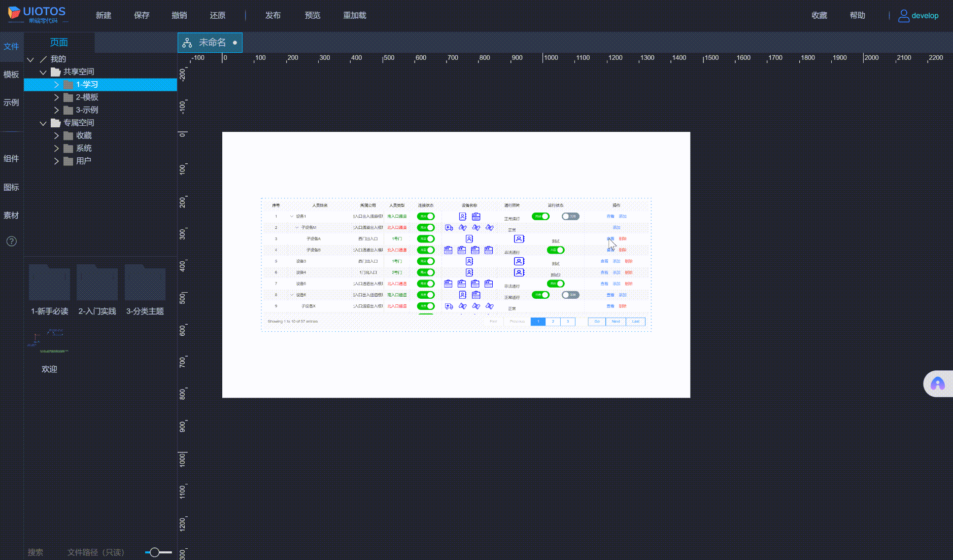Screen dimensions: 953x560
Task: Click the last fan icon in row 2
Action: (x=490, y=228)
